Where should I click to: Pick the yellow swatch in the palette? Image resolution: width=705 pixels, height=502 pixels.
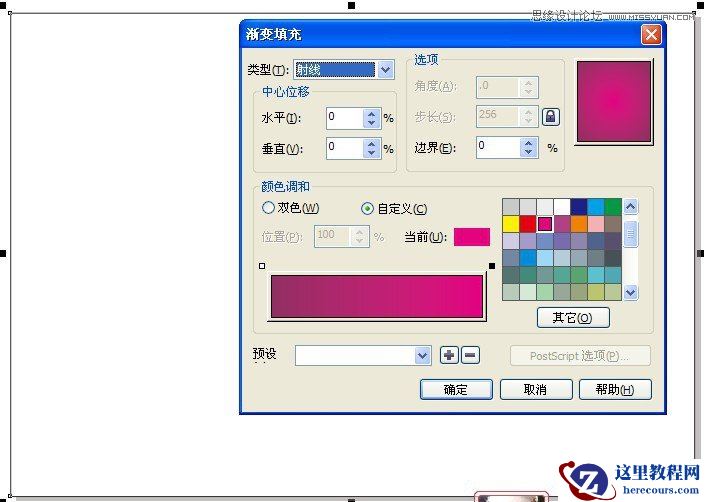coord(511,224)
